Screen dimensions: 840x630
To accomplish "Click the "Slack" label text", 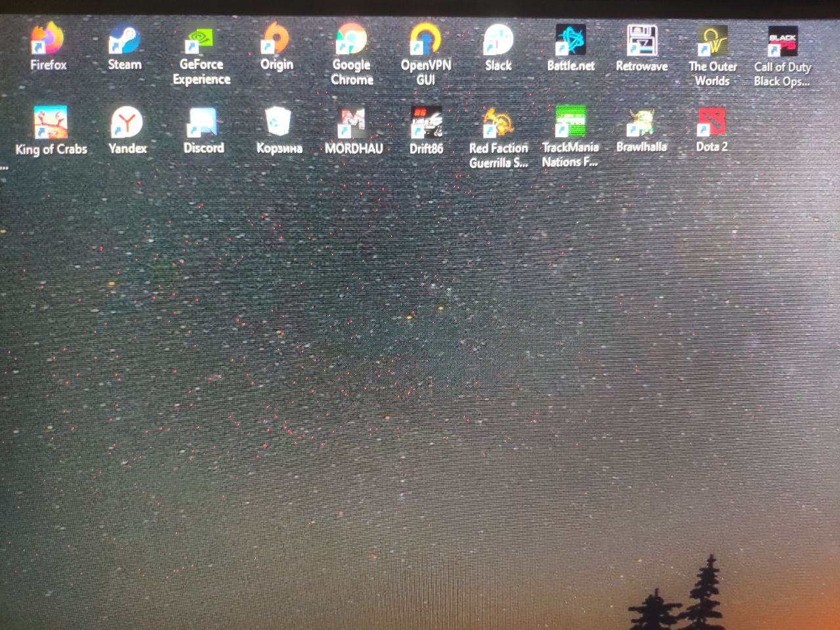I will coord(499,65).
